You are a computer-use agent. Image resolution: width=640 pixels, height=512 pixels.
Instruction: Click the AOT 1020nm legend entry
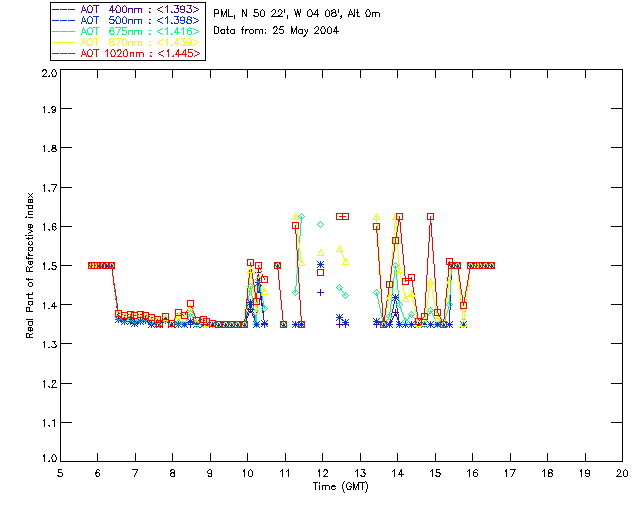point(126,53)
